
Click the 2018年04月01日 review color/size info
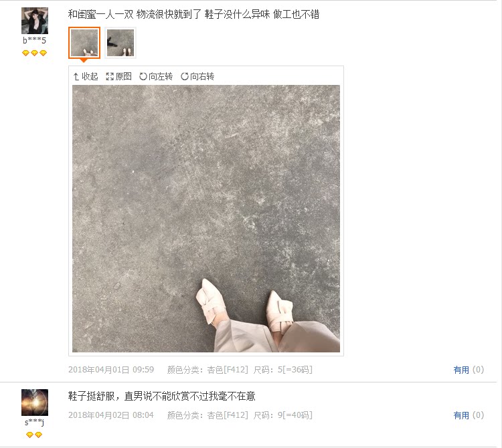coord(240,370)
